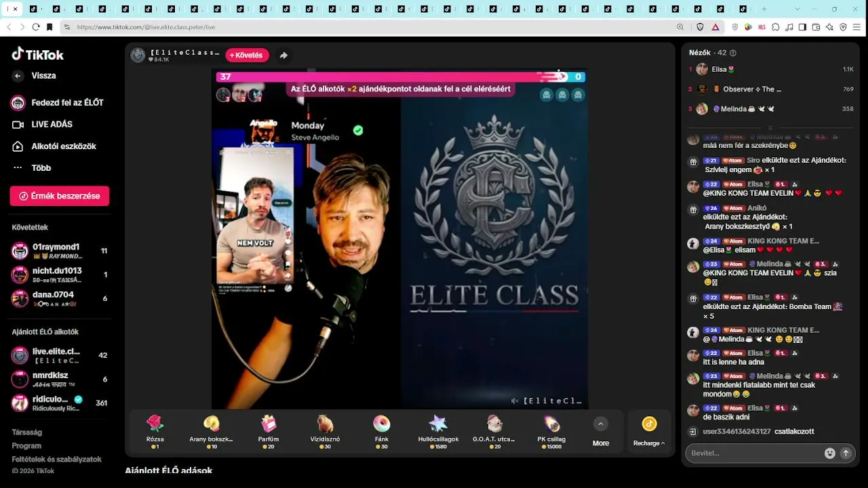Open the browser hamburger main menu
Screen dimensions: 868x488
pos(857,27)
